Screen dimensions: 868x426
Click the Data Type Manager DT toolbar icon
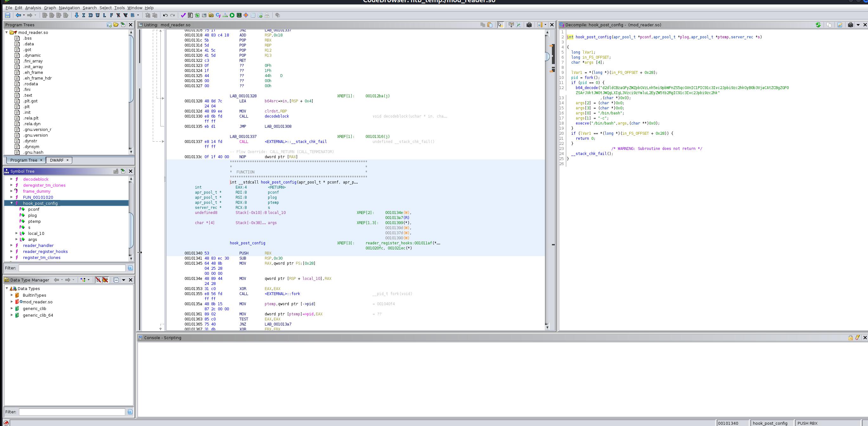click(211, 15)
